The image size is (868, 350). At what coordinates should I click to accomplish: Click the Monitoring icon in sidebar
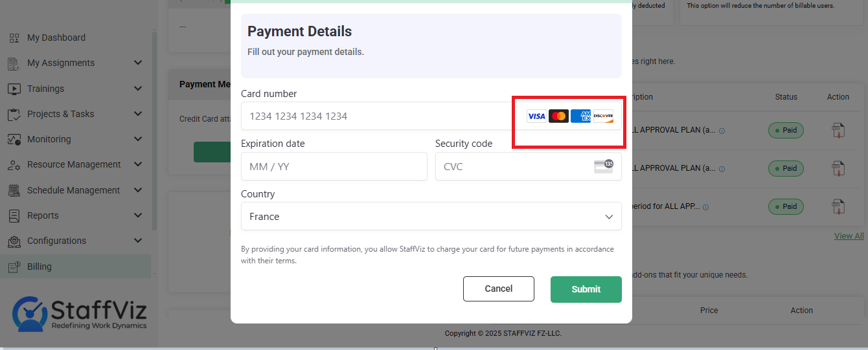(x=14, y=139)
